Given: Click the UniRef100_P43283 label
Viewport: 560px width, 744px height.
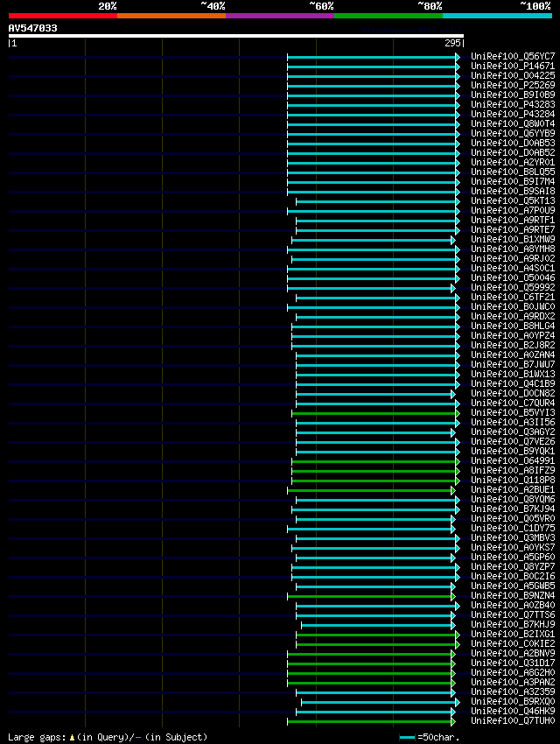Looking at the screenshot, I should [x=513, y=104].
